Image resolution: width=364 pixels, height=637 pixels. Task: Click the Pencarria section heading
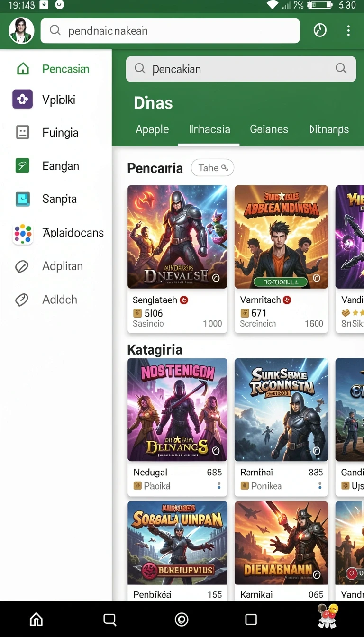pyautogui.click(x=155, y=168)
